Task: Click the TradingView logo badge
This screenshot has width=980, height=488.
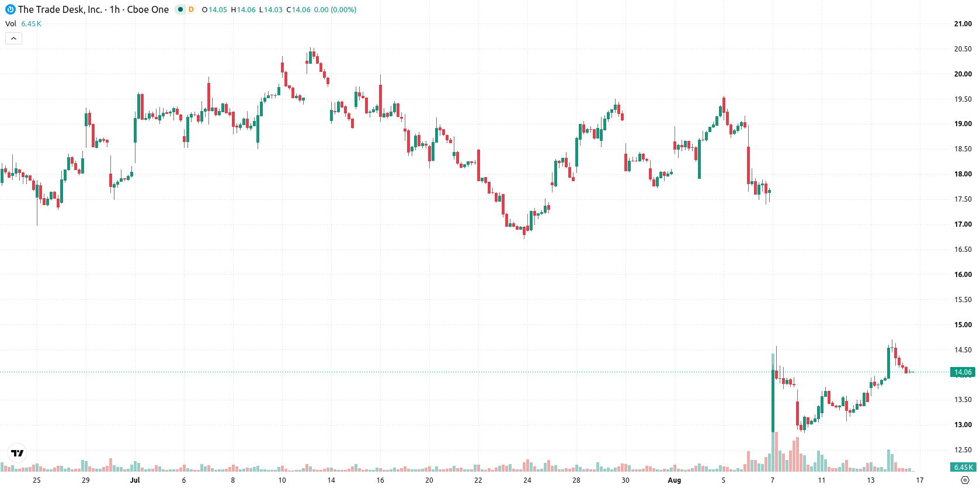Action: point(18,453)
